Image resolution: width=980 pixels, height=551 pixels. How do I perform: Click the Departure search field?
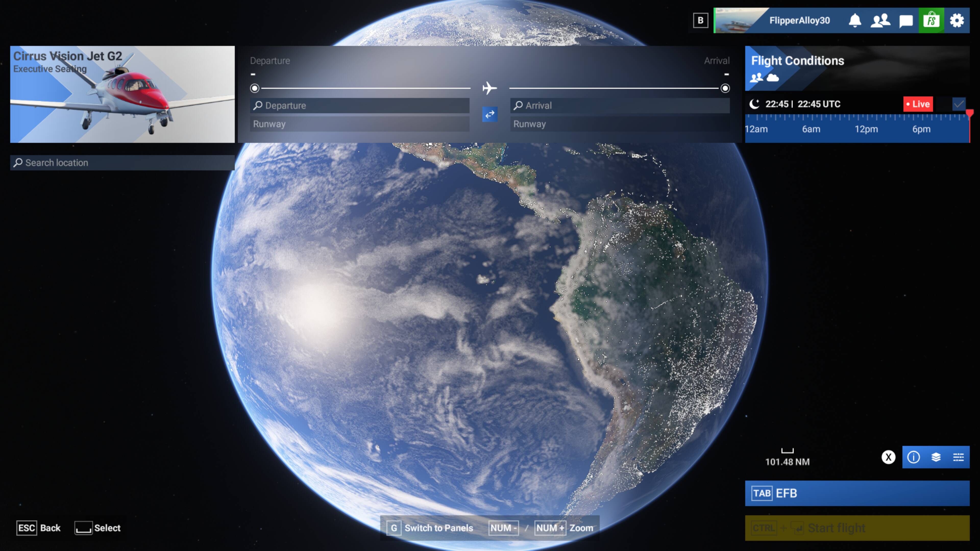[x=360, y=105]
